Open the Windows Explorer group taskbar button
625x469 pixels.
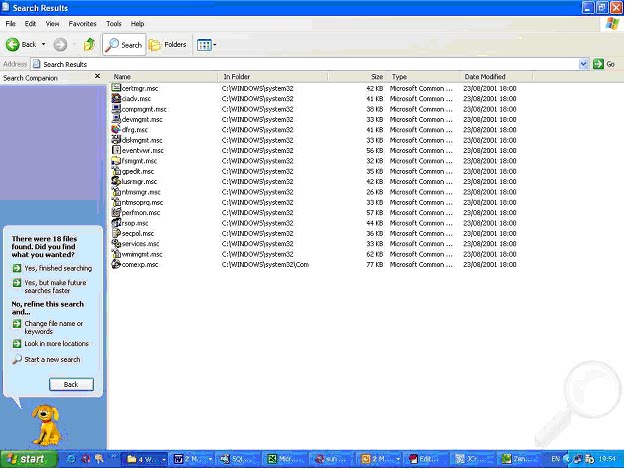click(x=145, y=459)
